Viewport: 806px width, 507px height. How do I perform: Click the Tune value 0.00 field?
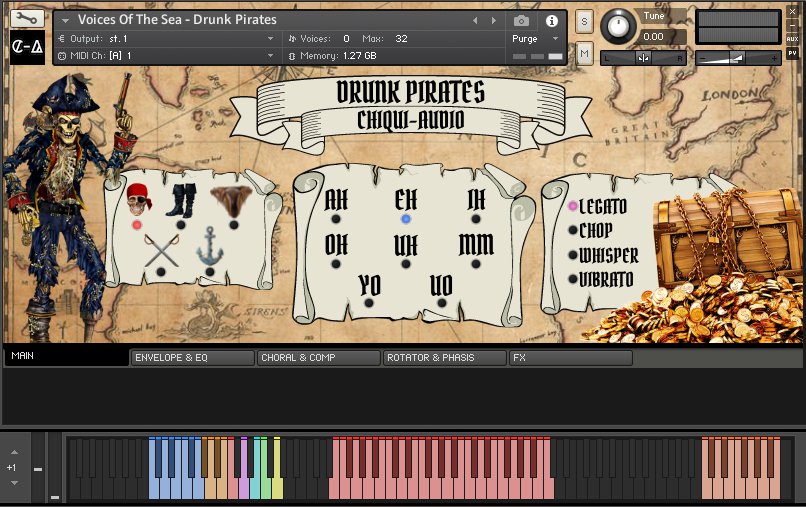coord(661,37)
